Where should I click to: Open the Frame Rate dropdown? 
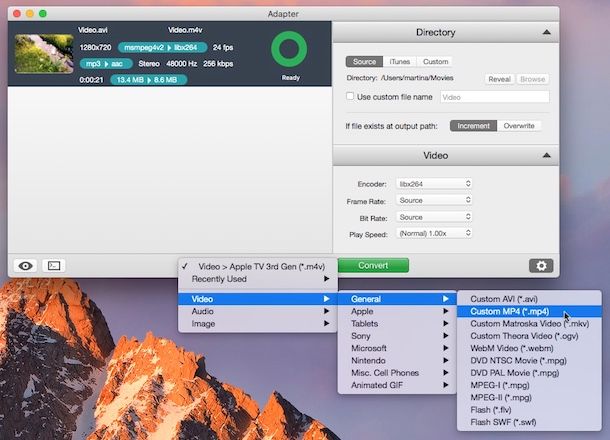pyautogui.click(x=434, y=201)
